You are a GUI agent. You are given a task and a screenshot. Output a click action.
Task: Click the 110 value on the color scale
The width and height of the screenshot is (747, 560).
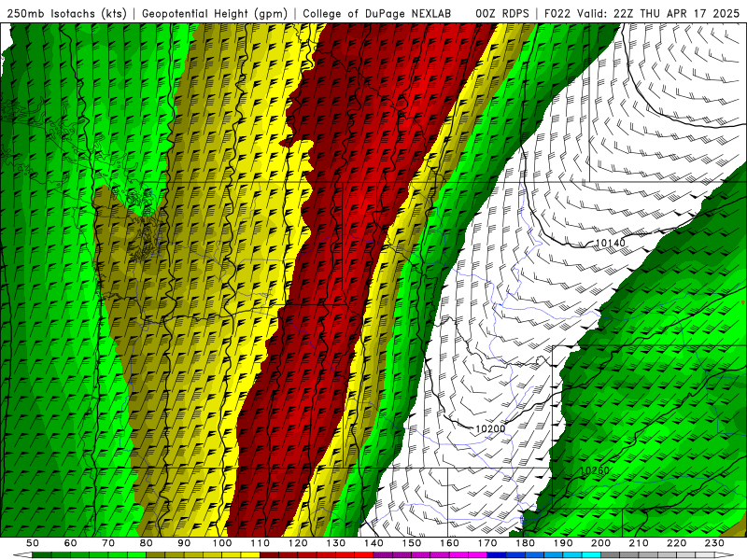[x=261, y=543]
